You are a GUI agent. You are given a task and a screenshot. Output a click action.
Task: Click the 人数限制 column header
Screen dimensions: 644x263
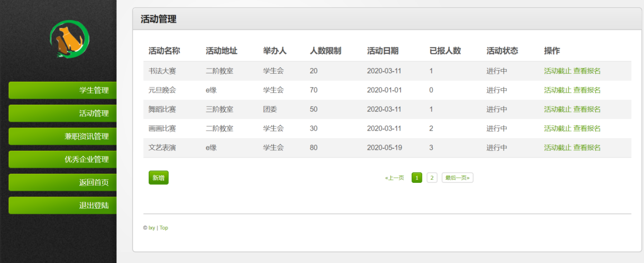[326, 51]
